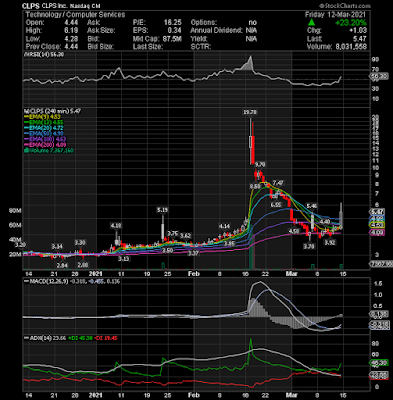This screenshot has width=393, height=400.
Task: Click the yellow EMA value tag on right axis
Action: click(x=378, y=225)
